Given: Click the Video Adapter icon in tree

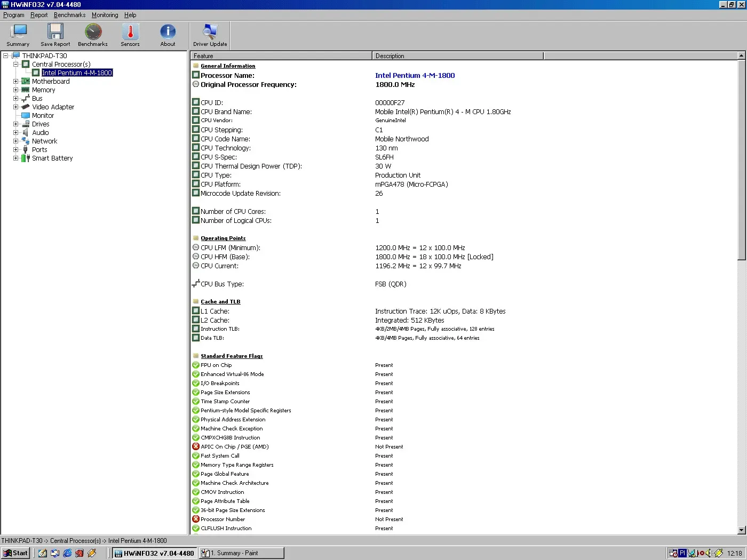Looking at the screenshot, I should tap(26, 107).
